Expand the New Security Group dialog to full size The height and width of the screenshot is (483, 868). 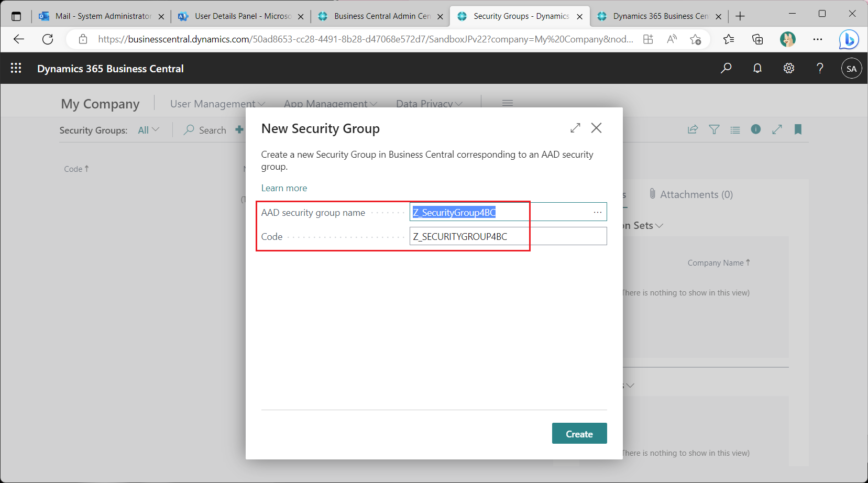click(575, 128)
